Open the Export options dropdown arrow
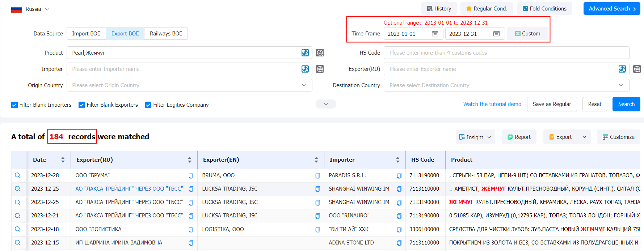This screenshot has height=251, width=644. pos(584,137)
